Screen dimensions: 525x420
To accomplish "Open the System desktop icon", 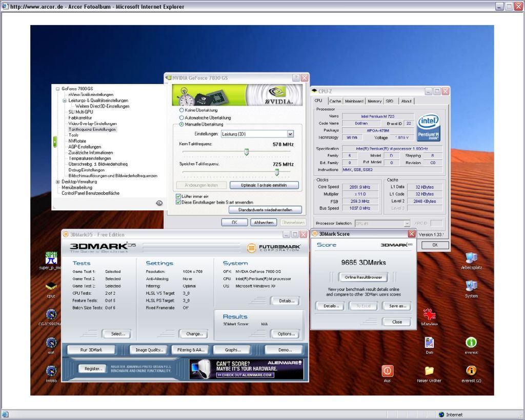I will (x=472, y=286).
